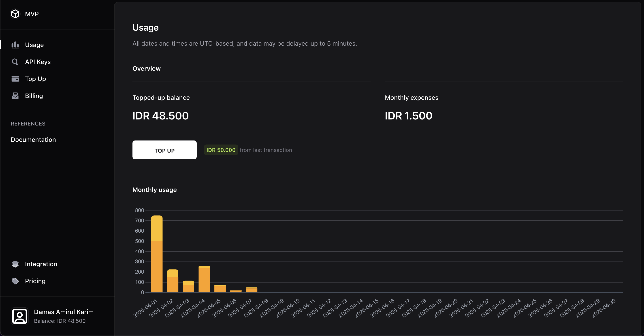Viewport: 644px width, 336px height.
Task: Click the 2025-04-02 usage bar
Action: click(173, 281)
